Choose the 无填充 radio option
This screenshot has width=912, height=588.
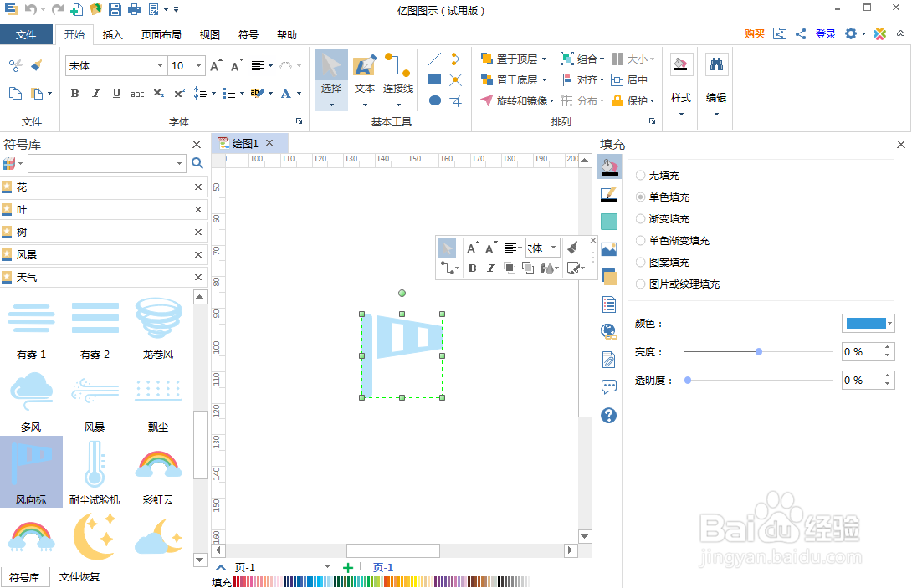(x=642, y=175)
